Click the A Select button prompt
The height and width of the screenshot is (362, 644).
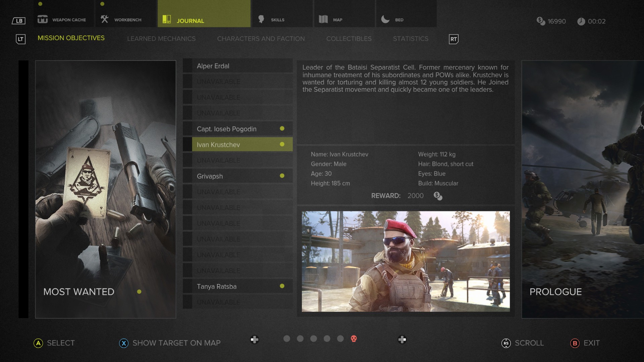coord(54,343)
